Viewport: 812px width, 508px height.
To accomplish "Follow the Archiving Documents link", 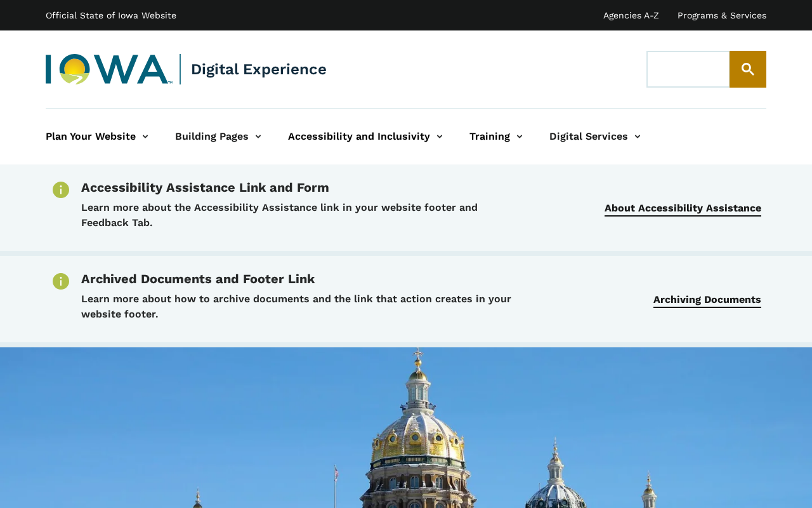I will 707,300.
